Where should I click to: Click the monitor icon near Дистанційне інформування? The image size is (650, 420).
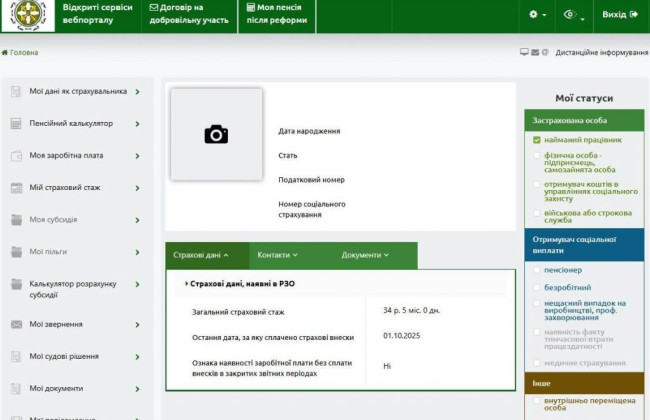(524, 52)
